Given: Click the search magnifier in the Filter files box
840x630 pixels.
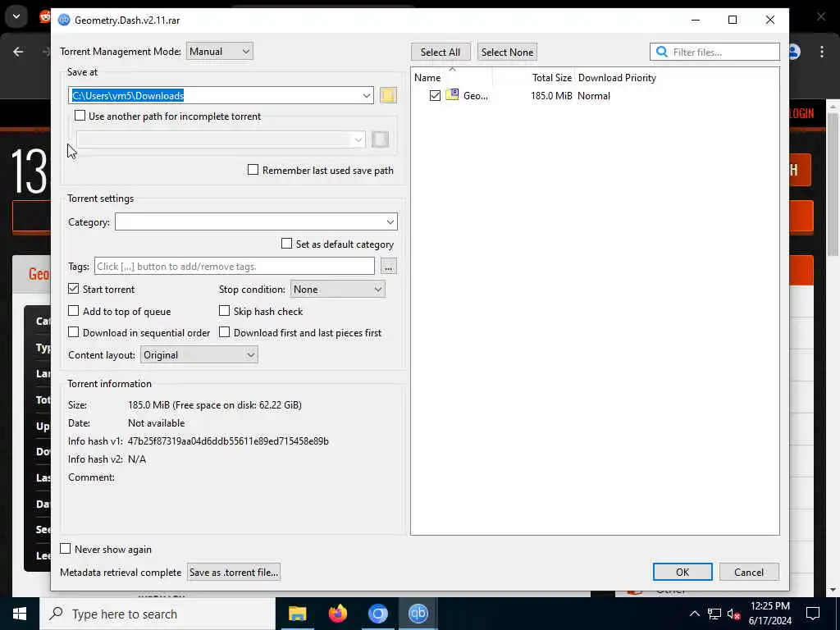Looking at the screenshot, I should (x=662, y=52).
